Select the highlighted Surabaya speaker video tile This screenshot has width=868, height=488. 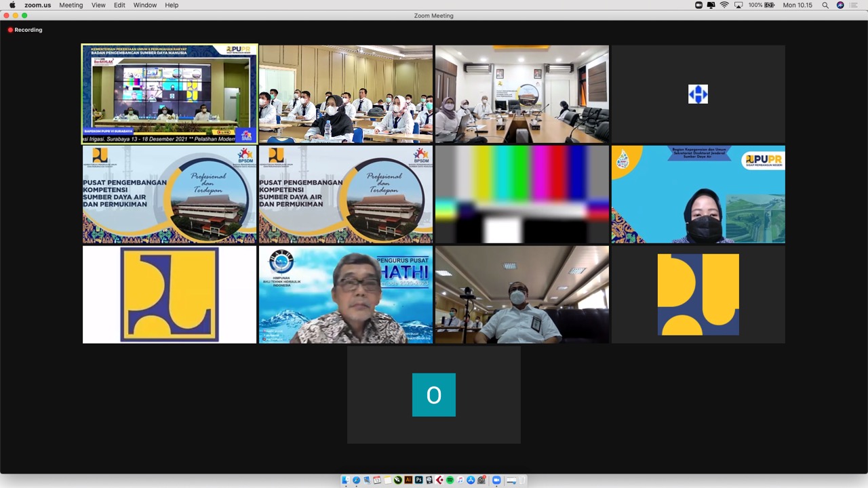pos(170,94)
